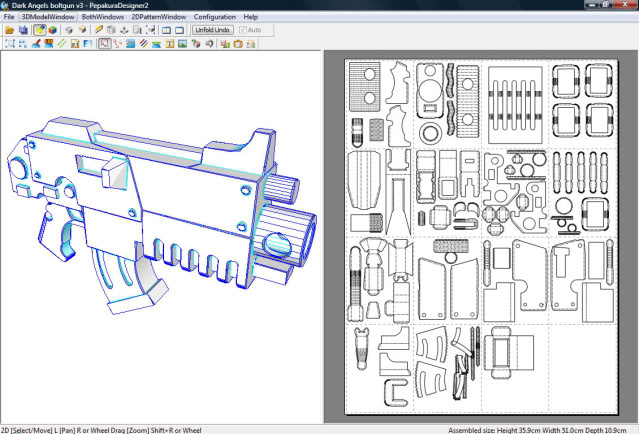Expand the 2DPatternWindow menu
The image size is (639, 434).
coord(159,17)
